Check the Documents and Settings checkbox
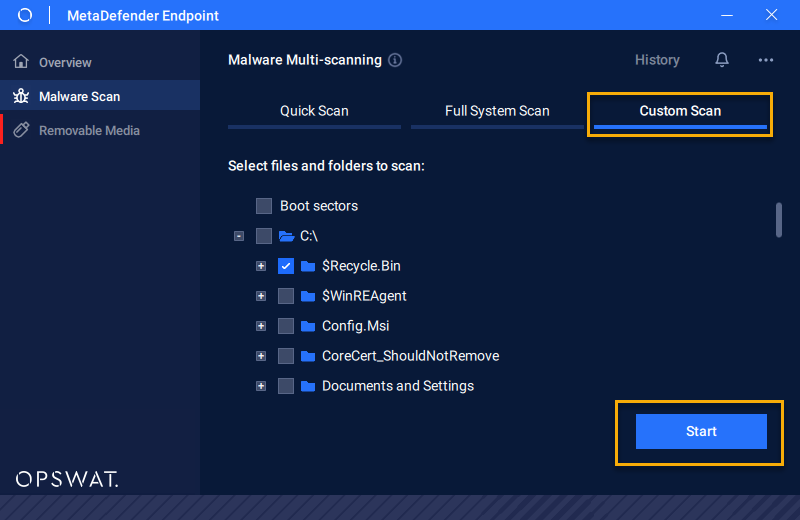This screenshot has height=520, width=800. tap(286, 386)
